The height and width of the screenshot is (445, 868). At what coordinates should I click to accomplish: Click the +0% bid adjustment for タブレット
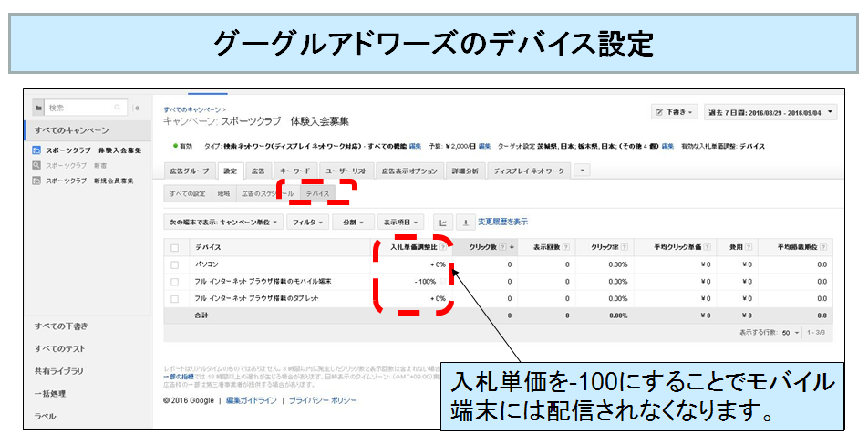tap(438, 298)
